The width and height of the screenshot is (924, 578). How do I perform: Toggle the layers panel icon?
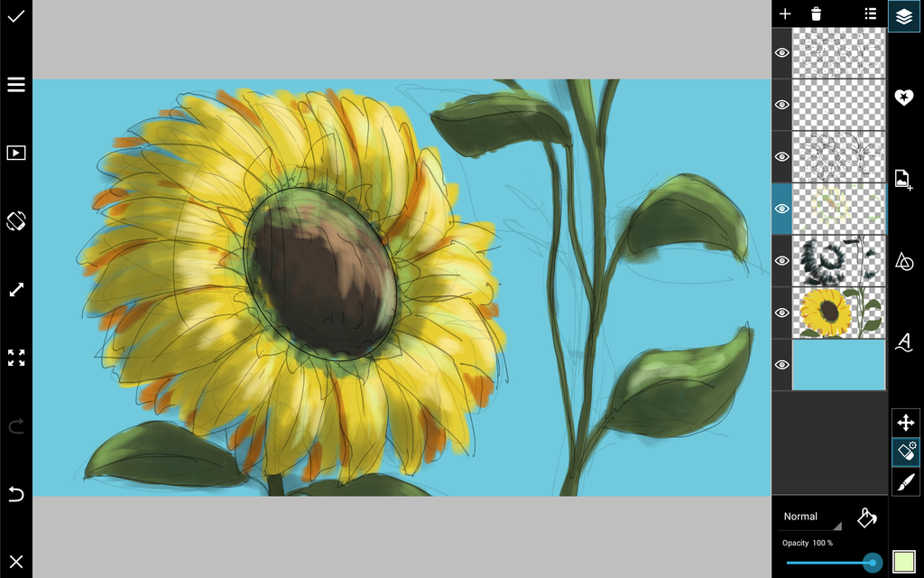904,16
